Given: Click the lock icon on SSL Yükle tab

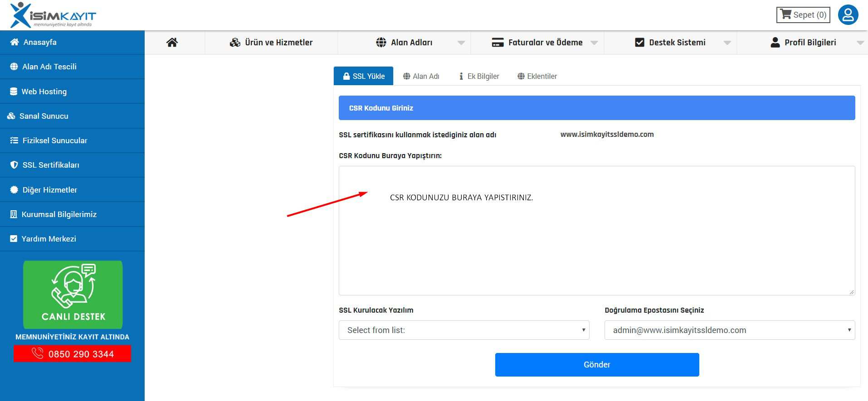Looking at the screenshot, I should pos(346,76).
